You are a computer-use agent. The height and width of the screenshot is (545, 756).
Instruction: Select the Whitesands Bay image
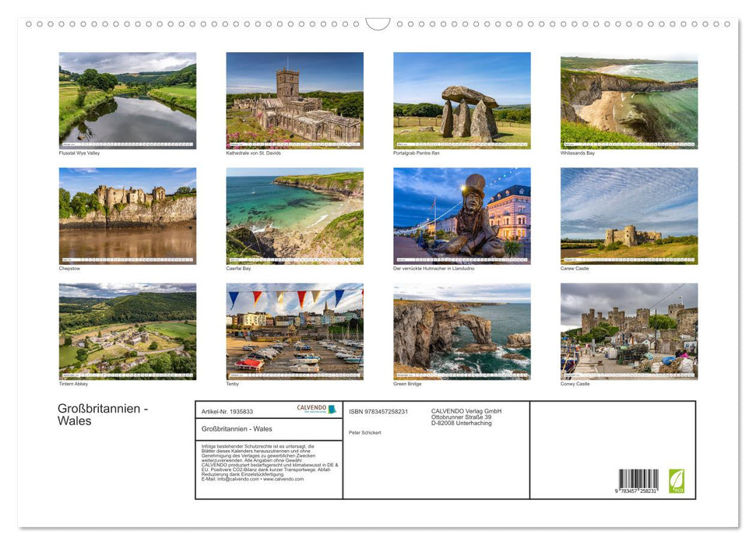(x=628, y=101)
